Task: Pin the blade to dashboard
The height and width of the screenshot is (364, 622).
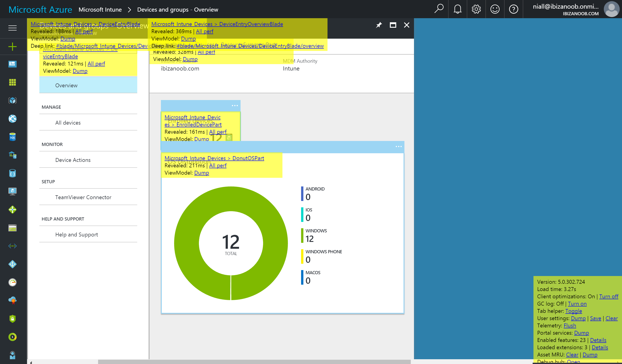Action: pos(379,25)
